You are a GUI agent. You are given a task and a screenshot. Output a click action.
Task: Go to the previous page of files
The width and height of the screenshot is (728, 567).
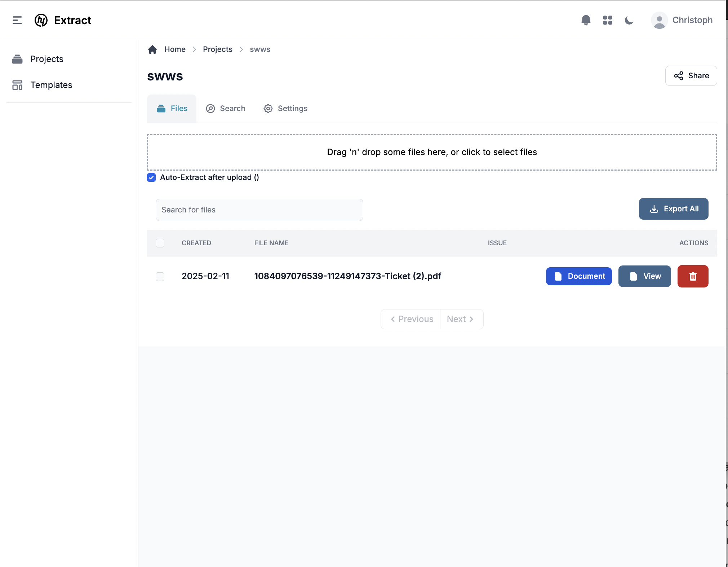(x=410, y=319)
